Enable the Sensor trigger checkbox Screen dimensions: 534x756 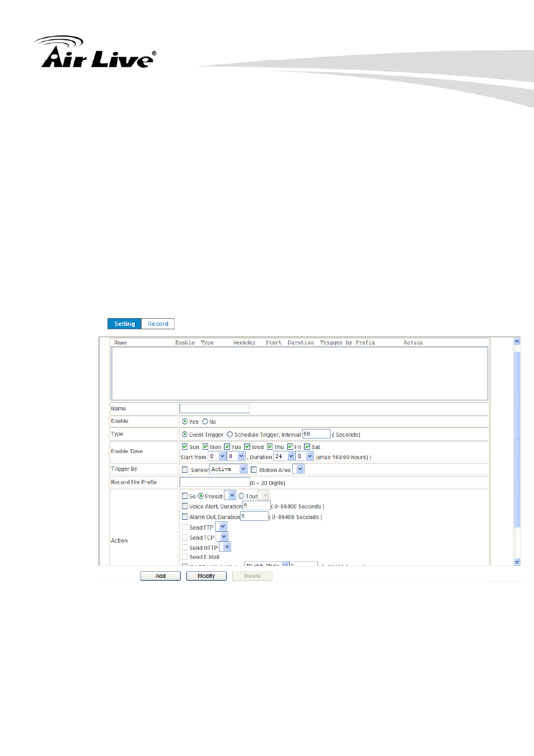(x=185, y=470)
